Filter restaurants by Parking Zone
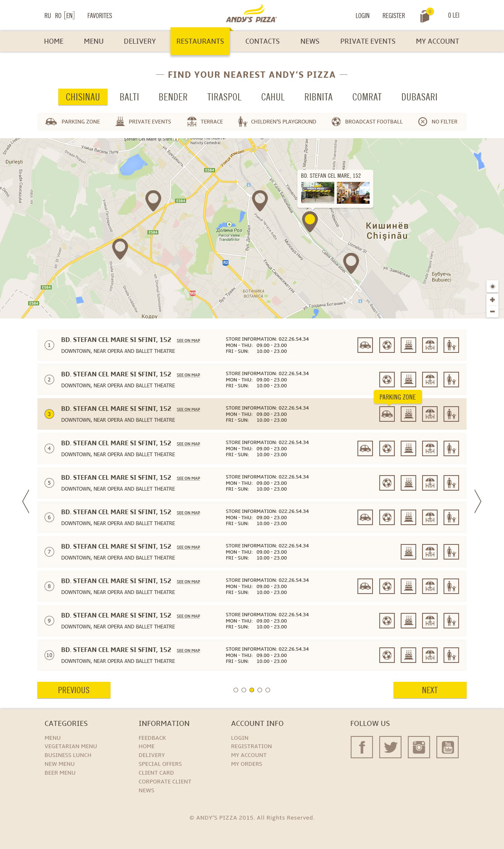The height and width of the screenshot is (849, 504). (x=73, y=122)
